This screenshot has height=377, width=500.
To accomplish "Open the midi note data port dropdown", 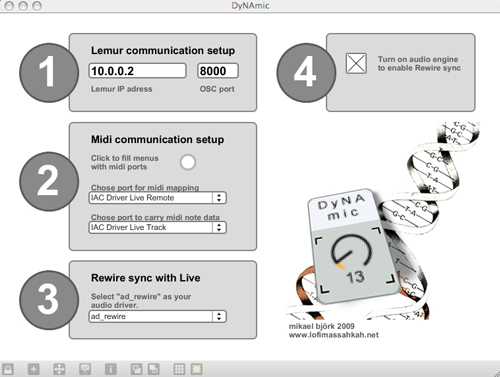I will pos(158,227).
